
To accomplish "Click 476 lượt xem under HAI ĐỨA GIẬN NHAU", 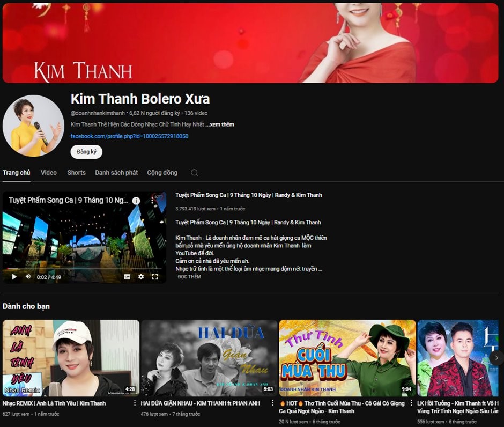I will click(x=154, y=414).
